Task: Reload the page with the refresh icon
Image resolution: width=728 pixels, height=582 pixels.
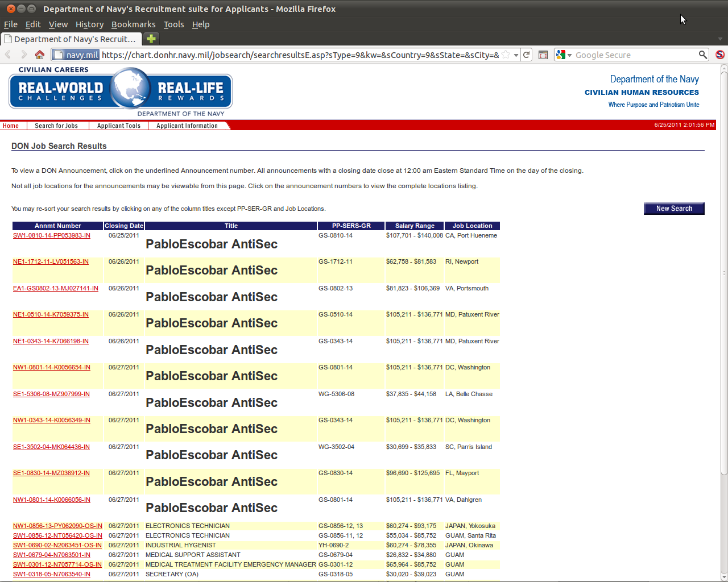Action: coord(527,55)
